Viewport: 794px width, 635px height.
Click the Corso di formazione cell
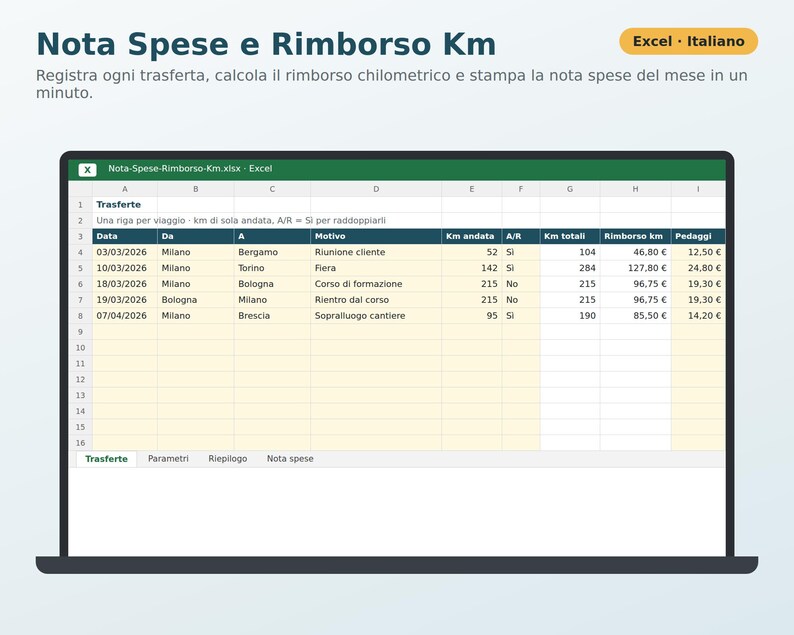coord(376,284)
